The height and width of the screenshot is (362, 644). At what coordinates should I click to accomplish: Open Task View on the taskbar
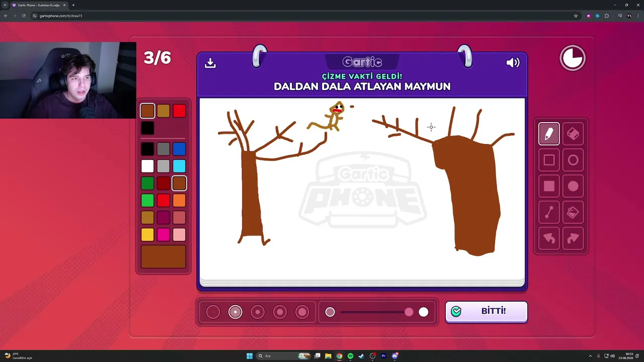pos(317,356)
